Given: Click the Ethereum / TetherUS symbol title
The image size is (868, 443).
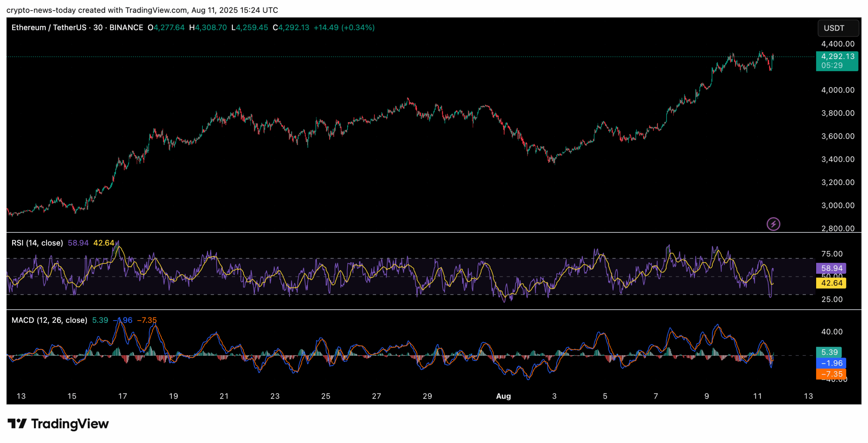Looking at the screenshot, I should pyautogui.click(x=49, y=27).
